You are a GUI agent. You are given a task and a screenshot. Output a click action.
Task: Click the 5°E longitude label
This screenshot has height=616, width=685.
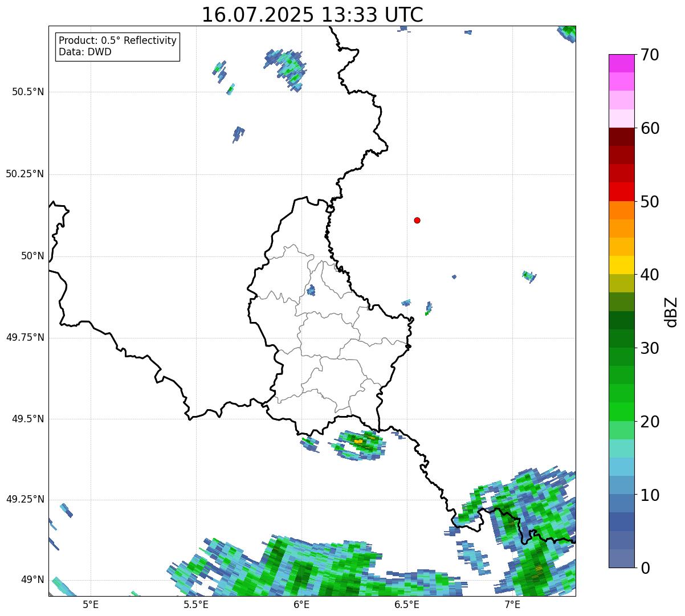pyautogui.click(x=91, y=604)
